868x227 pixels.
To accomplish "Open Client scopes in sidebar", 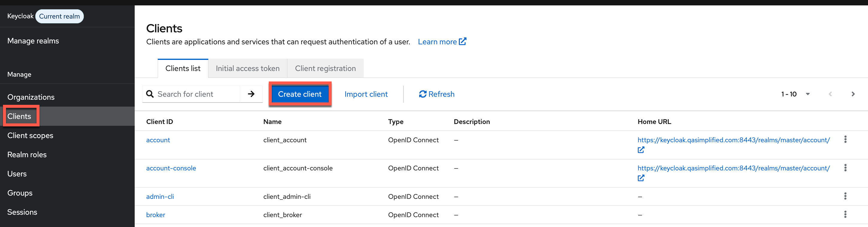I will (30, 136).
